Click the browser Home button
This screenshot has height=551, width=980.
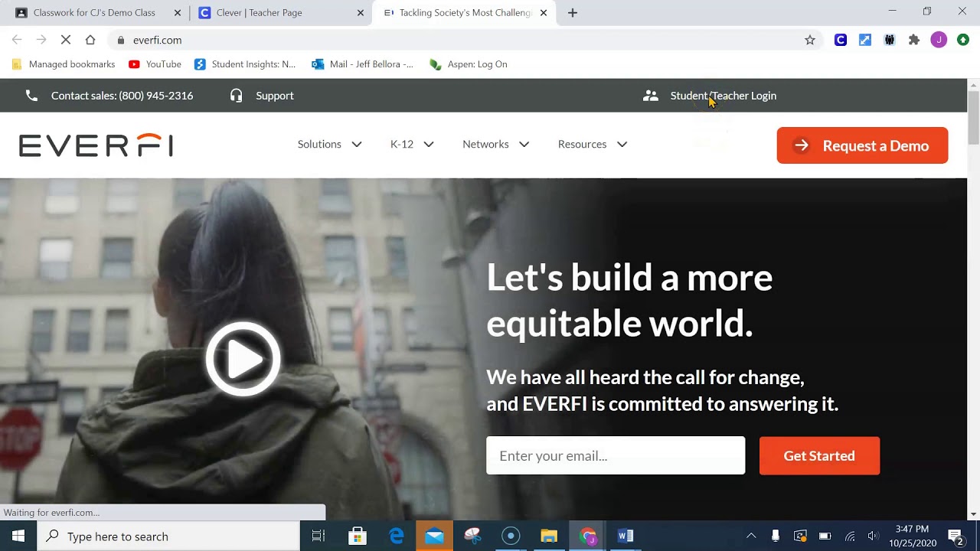(90, 40)
